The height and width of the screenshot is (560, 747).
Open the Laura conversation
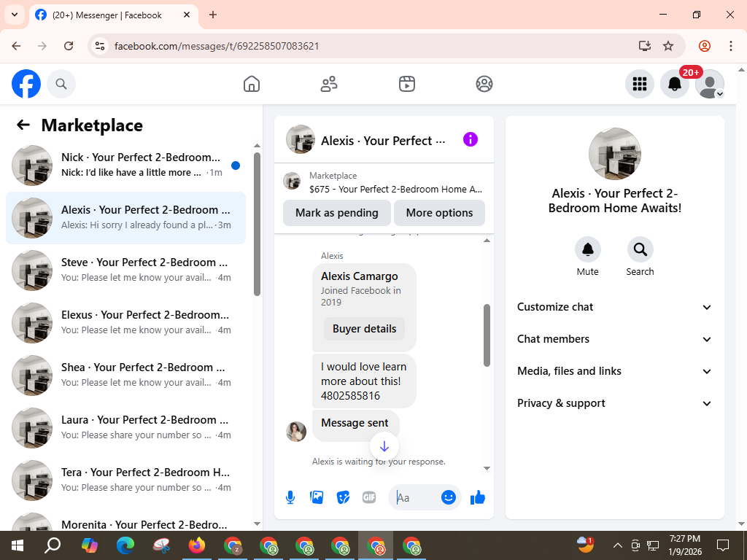click(x=125, y=427)
